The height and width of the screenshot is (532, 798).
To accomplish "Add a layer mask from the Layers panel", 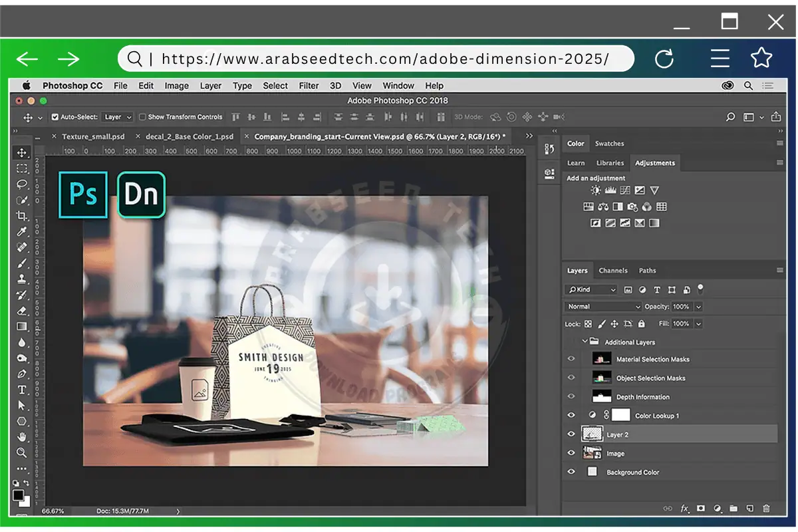I will tap(701, 508).
